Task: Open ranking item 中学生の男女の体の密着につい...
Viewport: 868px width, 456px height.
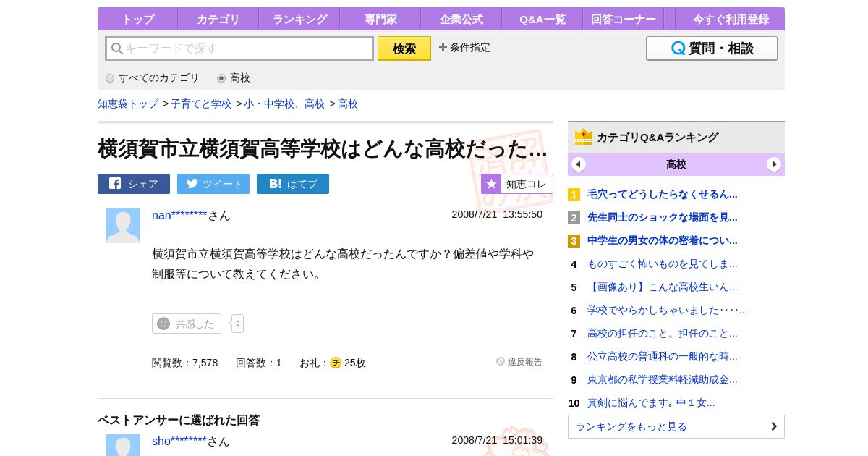Action: click(663, 240)
